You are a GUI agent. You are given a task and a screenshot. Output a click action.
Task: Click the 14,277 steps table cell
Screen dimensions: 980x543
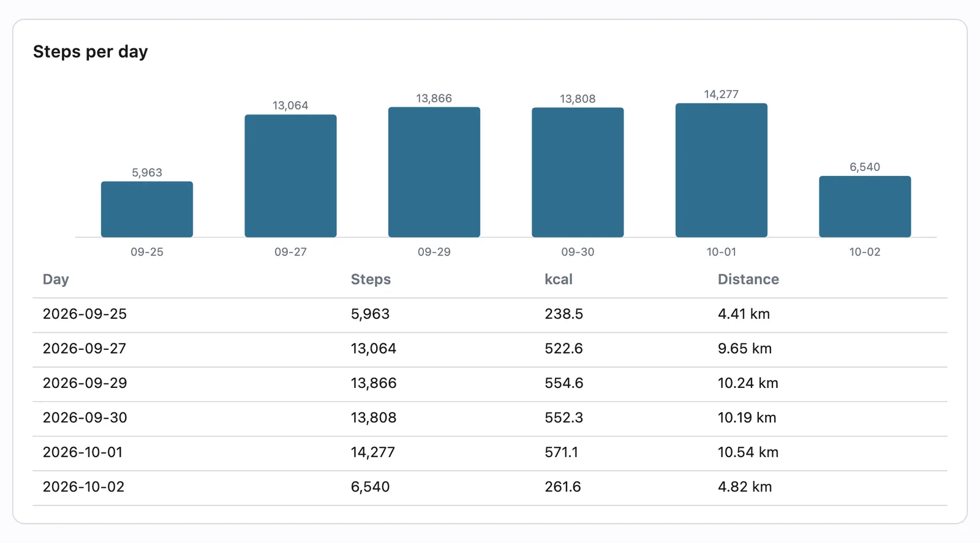point(373,452)
